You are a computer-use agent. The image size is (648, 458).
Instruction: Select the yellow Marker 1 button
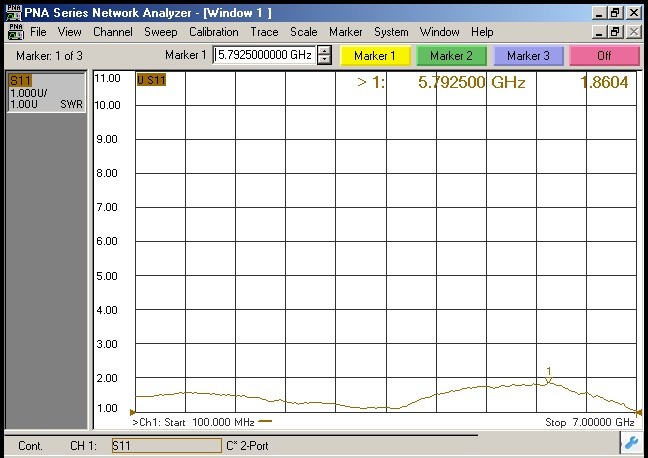(x=375, y=56)
